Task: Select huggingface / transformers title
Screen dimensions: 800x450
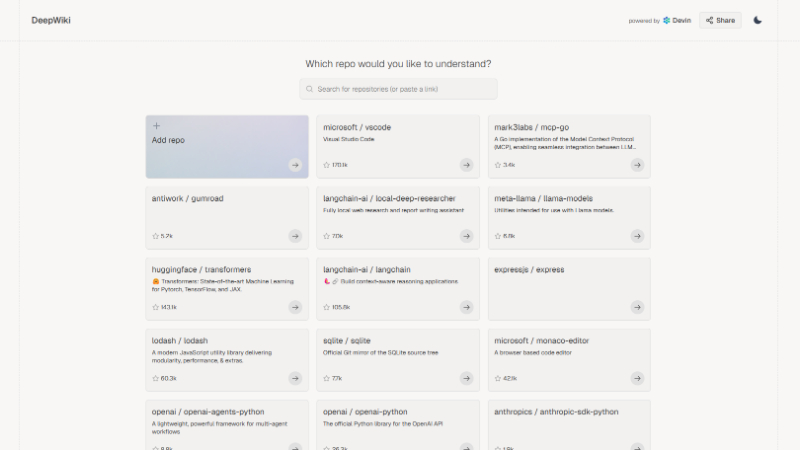Action: click(x=201, y=269)
